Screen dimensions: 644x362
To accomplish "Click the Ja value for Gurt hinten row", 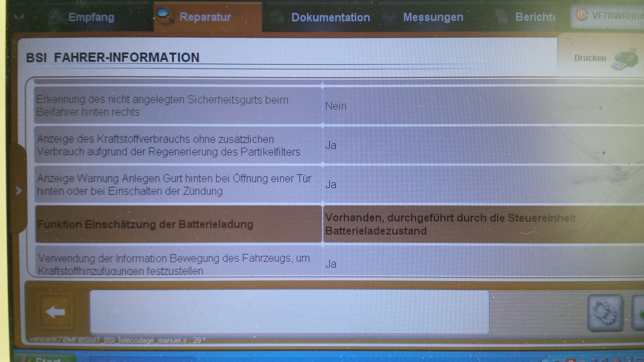I will point(331,185).
